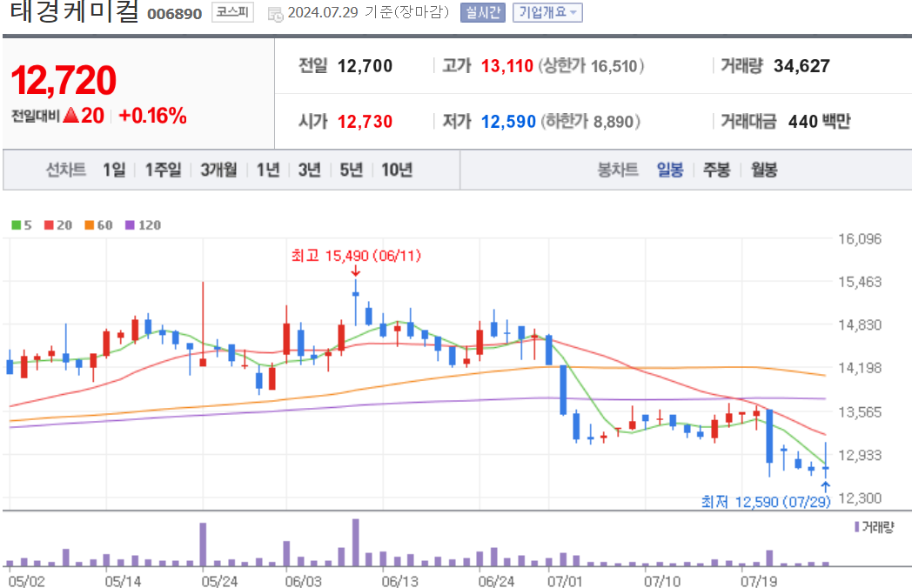Click the 하한가 8,890 text
912x588 pixels.
tap(591, 122)
